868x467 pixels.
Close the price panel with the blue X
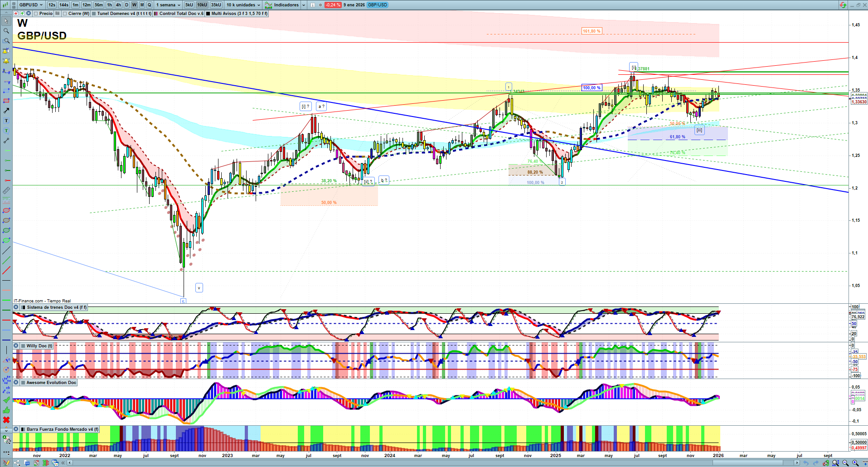(x=28, y=14)
